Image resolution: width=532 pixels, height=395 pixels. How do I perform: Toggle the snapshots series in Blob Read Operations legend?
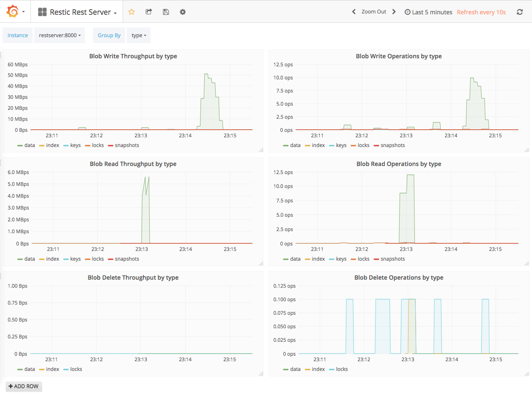[392, 259]
